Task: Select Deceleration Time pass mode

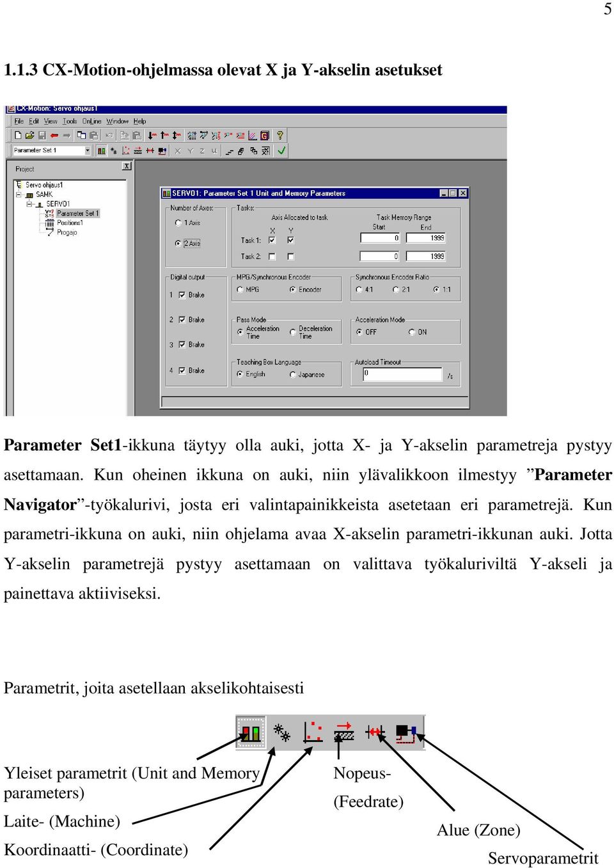Action: click(293, 332)
